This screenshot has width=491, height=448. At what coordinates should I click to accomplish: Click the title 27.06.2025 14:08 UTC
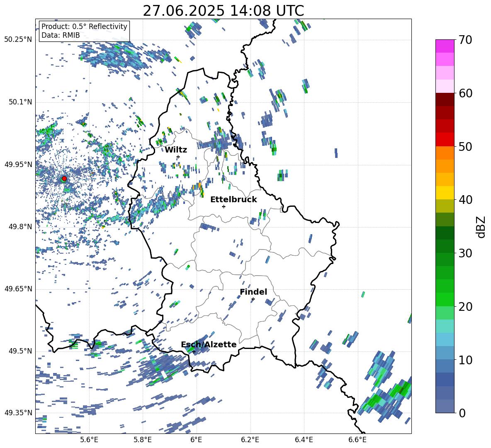(223, 11)
